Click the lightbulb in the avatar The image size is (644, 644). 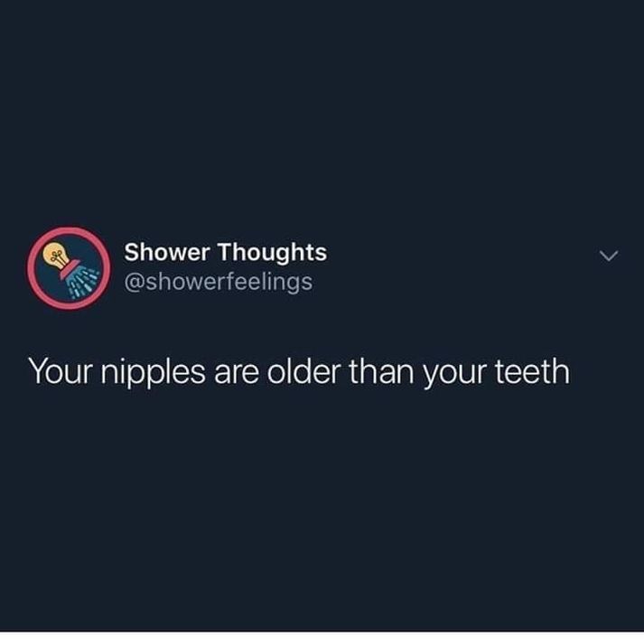coord(56,255)
